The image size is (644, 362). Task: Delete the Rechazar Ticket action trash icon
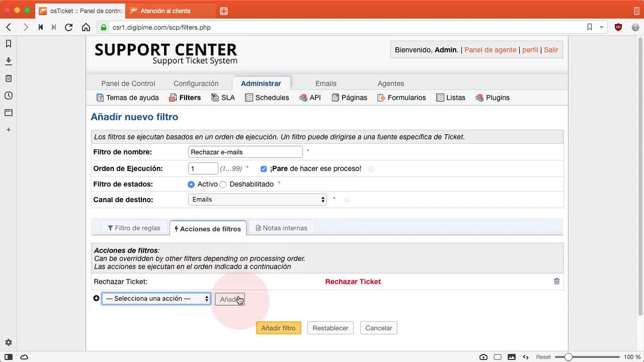(x=556, y=281)
